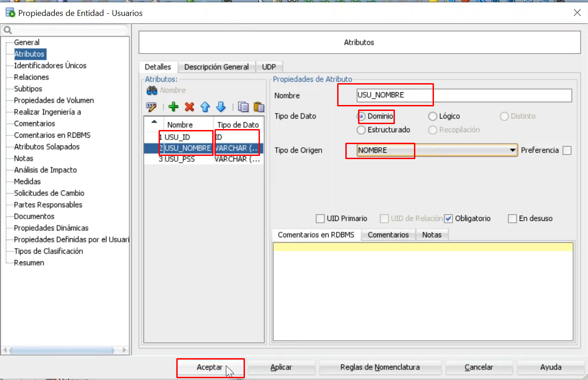Add a new attribute with green plus
Image resolution: width=588 pixels, height=380 pixels.
click(173, 107)
